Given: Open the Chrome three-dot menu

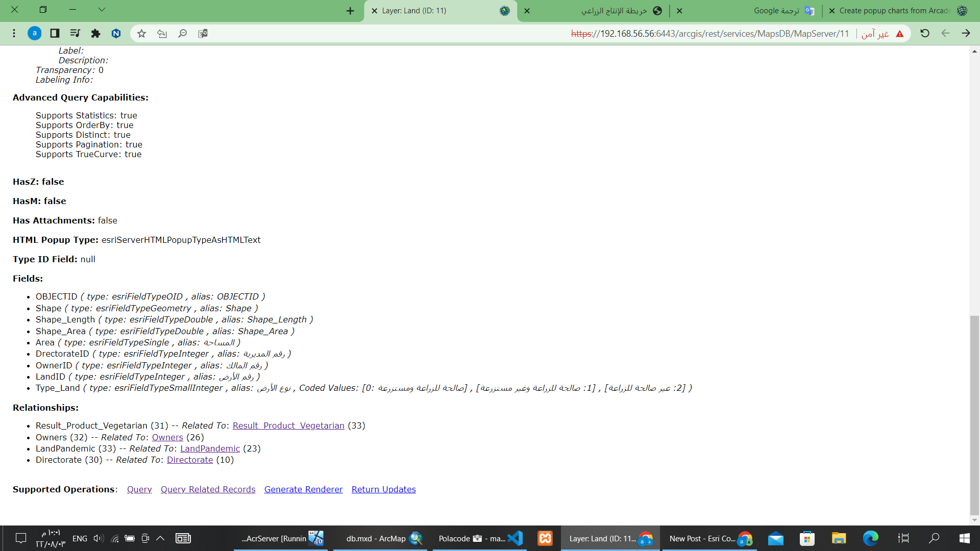Looking at the screenshot, I should coord(14,34).
